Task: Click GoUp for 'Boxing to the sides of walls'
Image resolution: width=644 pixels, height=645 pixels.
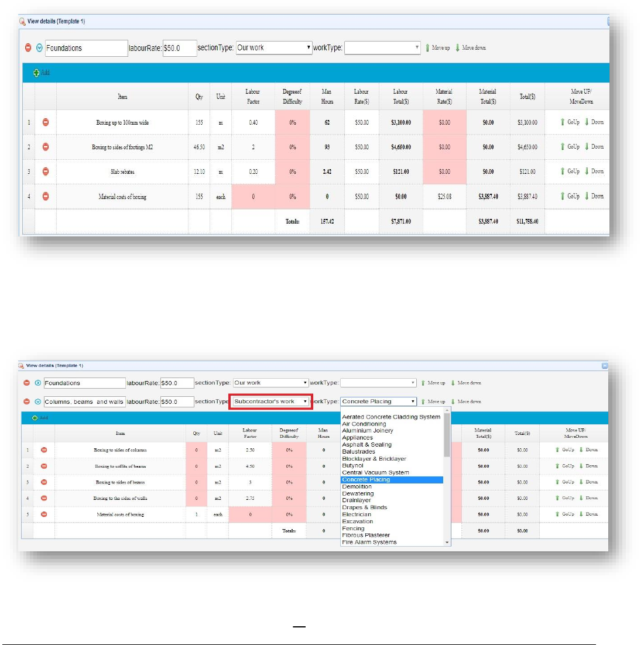Action: point(565,498)
